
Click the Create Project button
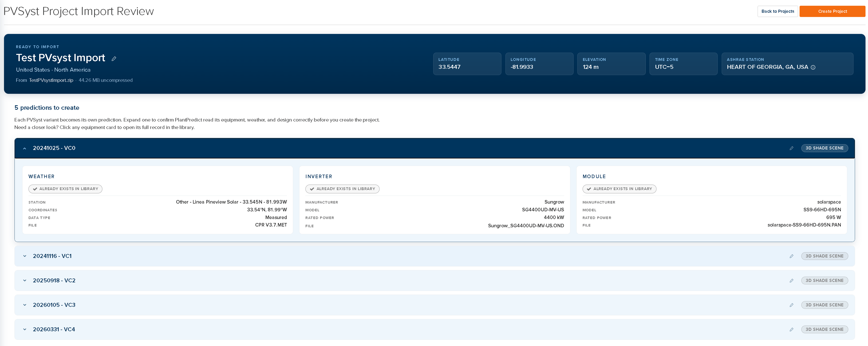point(832,11)
